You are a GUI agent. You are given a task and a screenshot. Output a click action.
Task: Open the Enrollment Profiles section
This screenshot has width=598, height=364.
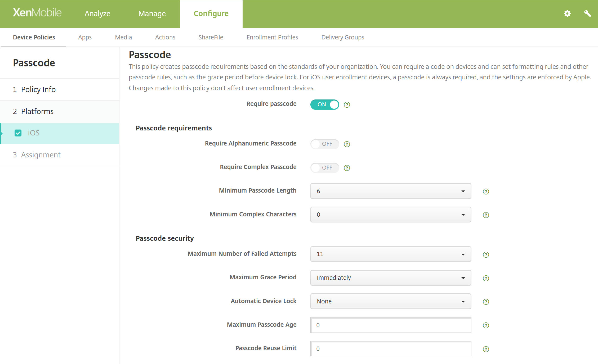[x=272, y=37]
